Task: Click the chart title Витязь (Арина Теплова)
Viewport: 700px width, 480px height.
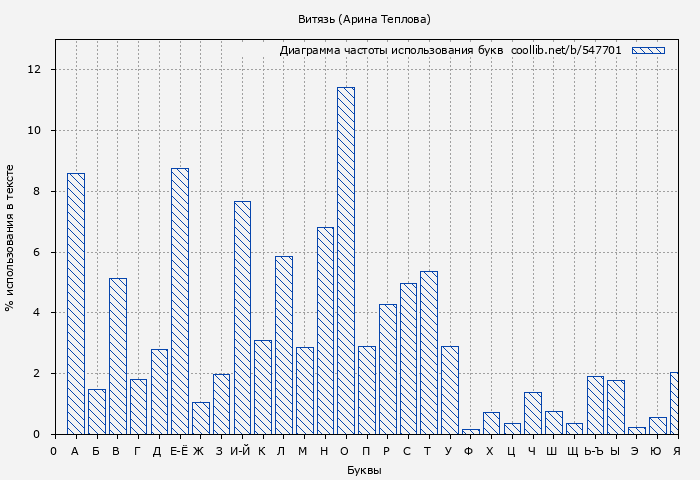Action: click(x=364, y=19)
